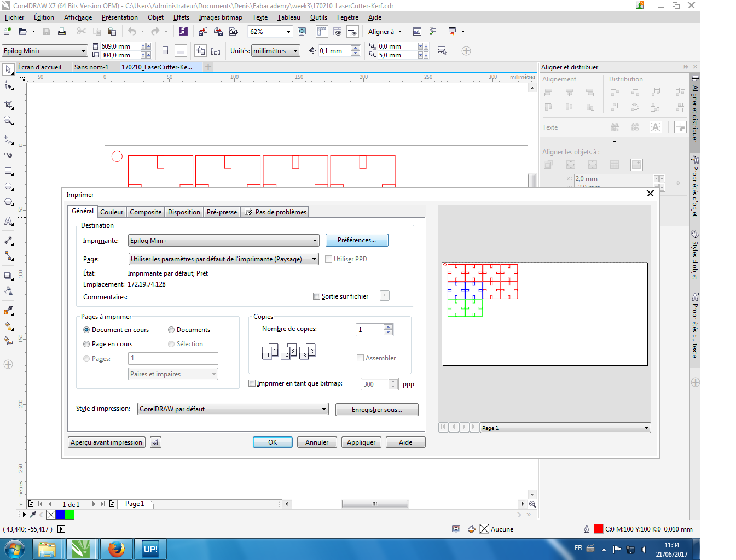Click the Print icon in the standard toolbar

tap(62, 32)
